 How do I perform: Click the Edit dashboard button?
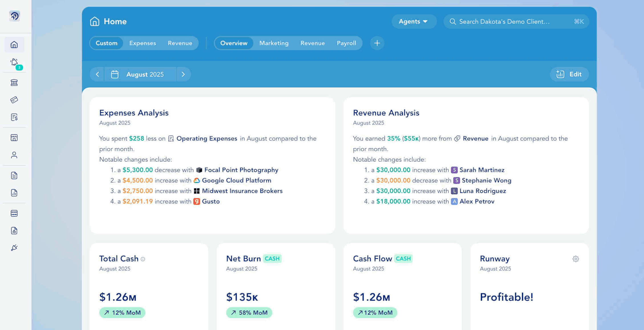pyautogui.click(x=569, y=74)
